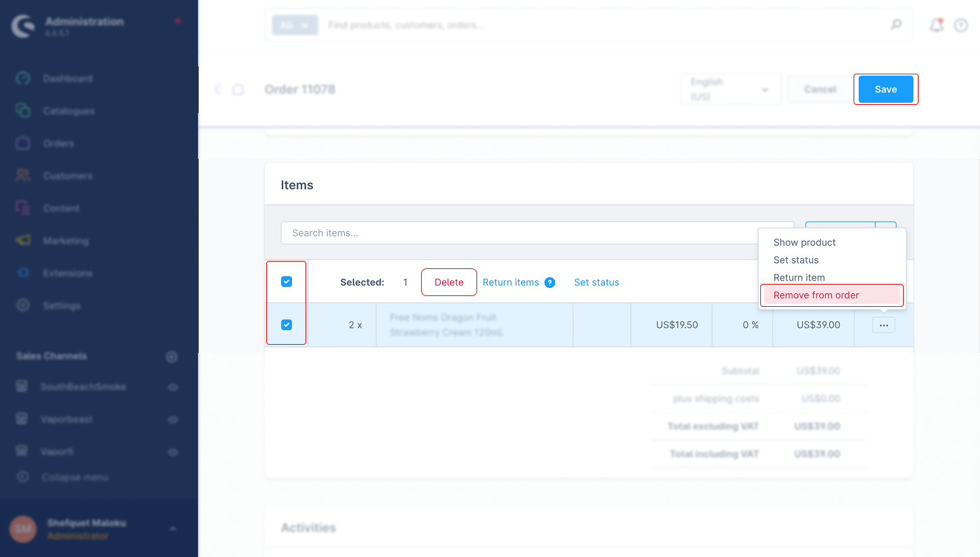
Task: Click the search magnifier icon
Action: point(896,25)
